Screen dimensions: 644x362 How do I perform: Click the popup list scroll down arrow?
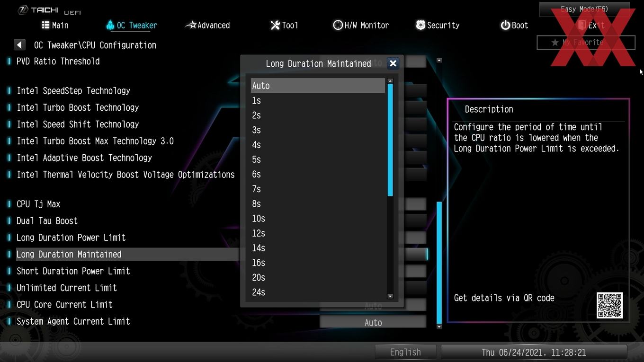(390, 296)
